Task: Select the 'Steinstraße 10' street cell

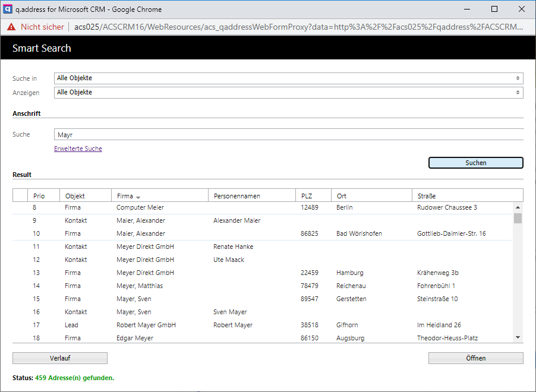Action: pos(437,299)
